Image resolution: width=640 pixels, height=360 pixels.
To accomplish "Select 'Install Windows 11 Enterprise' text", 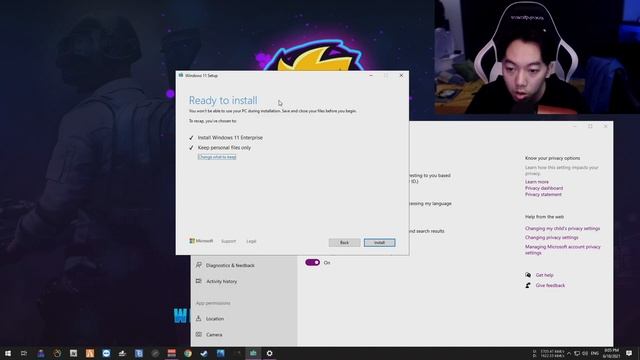I will coord(230,138).
